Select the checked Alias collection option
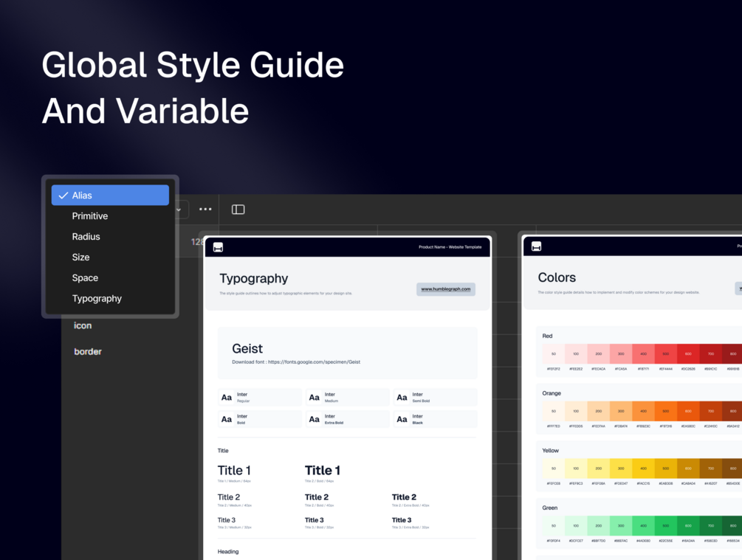The image size is (742, 560). pyautogui.click(x=110, y=196)
